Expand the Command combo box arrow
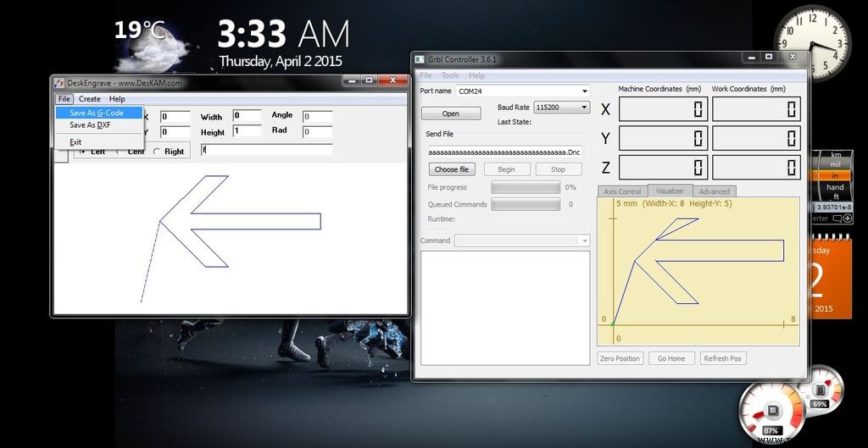The image size is (868, 448). click(x=584, y=241)
